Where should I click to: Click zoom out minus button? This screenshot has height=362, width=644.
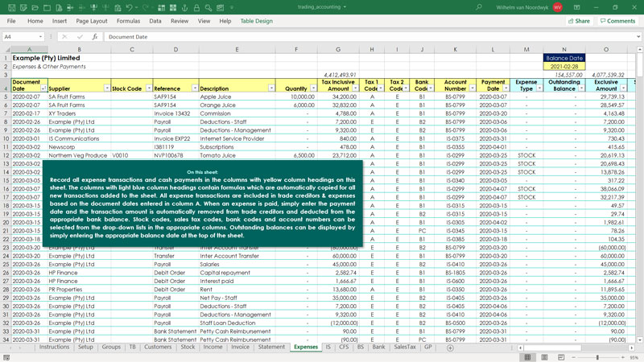[x=574, y=357]
